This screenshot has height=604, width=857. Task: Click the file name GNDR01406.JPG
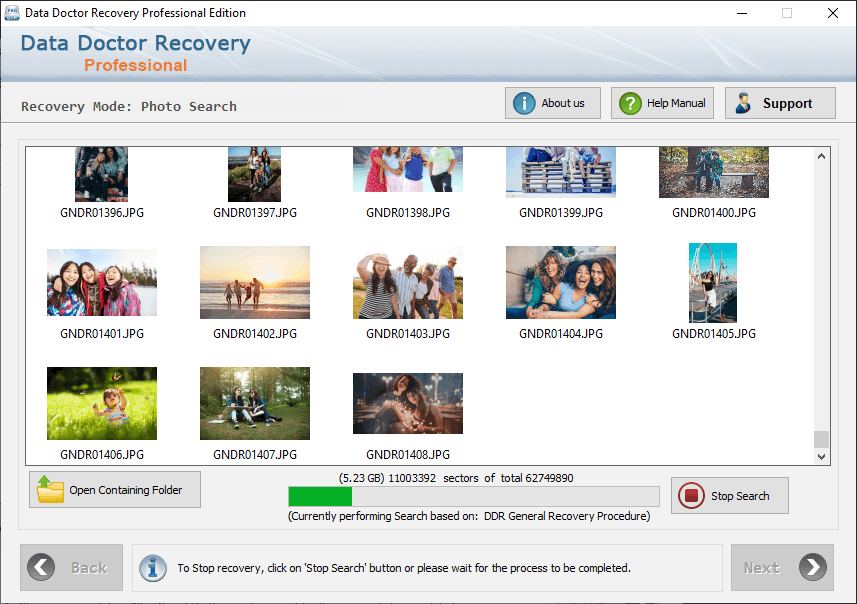tap(102, 454)
